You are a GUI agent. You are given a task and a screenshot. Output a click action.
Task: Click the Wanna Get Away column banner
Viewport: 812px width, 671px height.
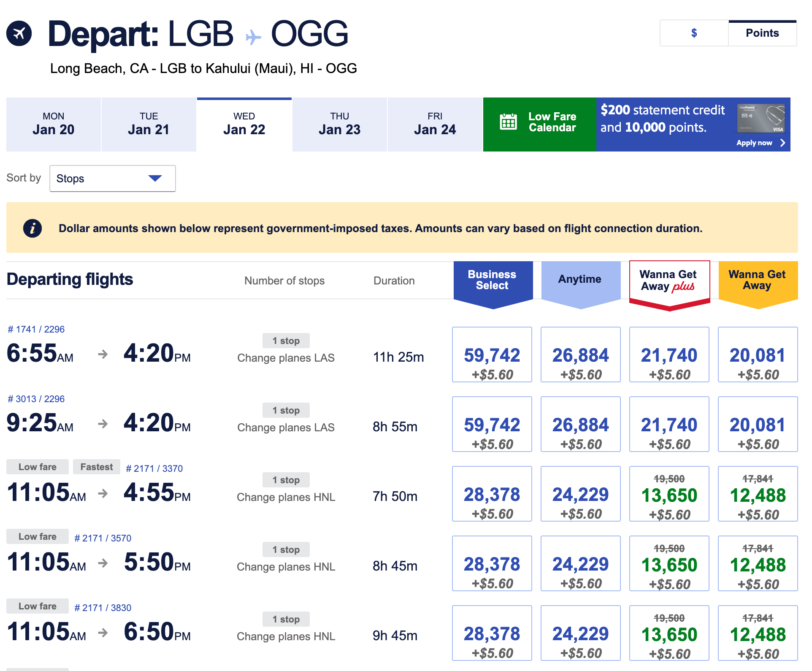pyautogui.click(x=758, y=280)
